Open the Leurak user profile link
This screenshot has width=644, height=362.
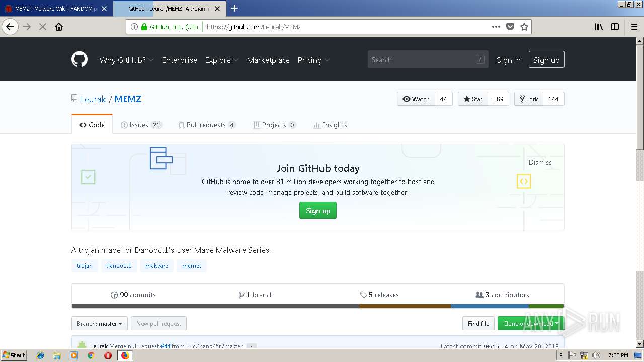pyautogui.click(x=93, y=99)
